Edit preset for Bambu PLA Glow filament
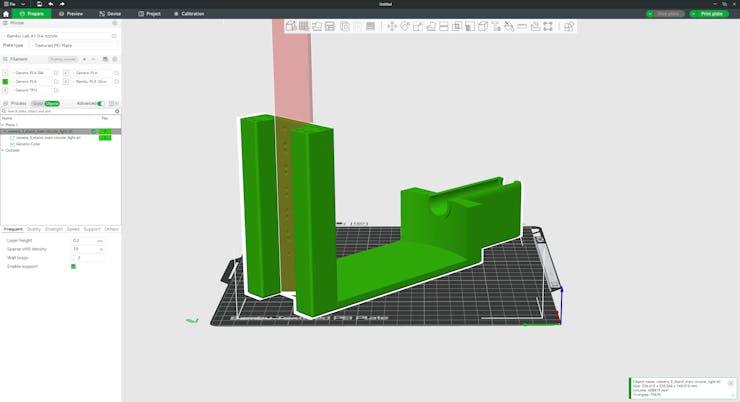This screenshot has width=740, height=402. click(117, 82)
